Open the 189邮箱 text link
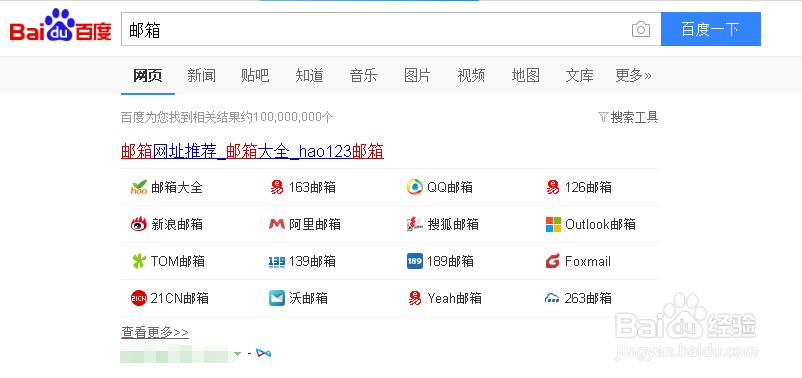This screenshot has height=378, width=802. [450, 261]
